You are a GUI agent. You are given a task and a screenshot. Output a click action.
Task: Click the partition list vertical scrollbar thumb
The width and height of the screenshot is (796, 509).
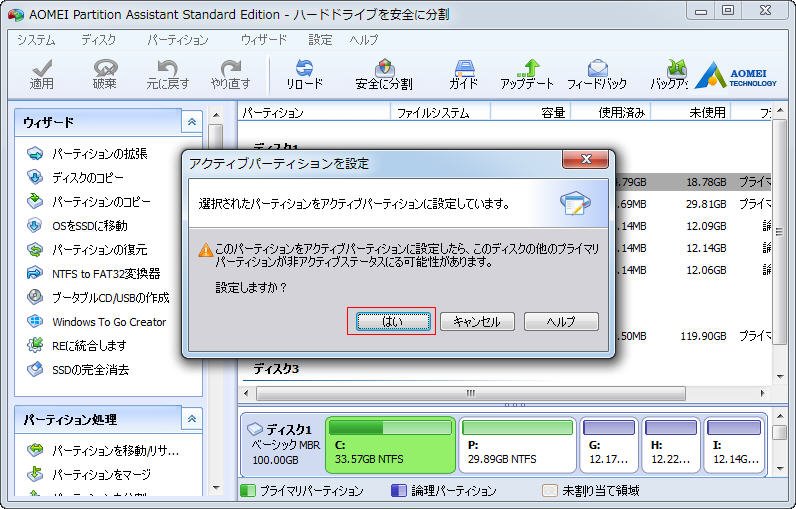pyautogui.click(x=779, y=232)
